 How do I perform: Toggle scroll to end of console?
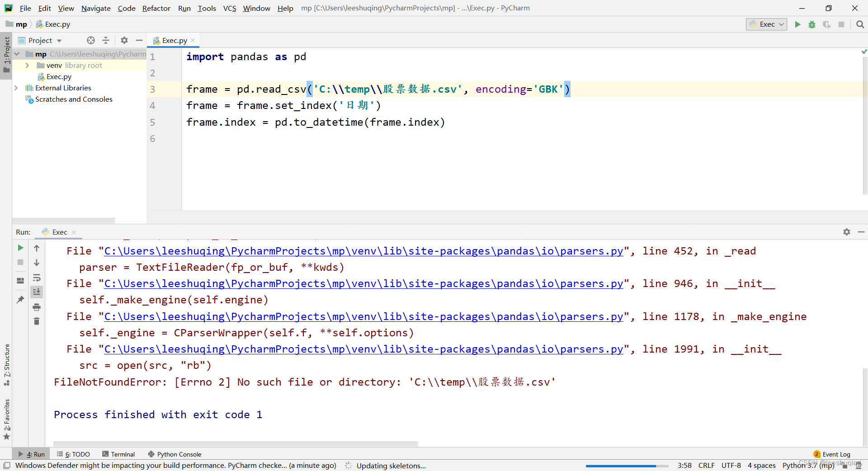37,292
